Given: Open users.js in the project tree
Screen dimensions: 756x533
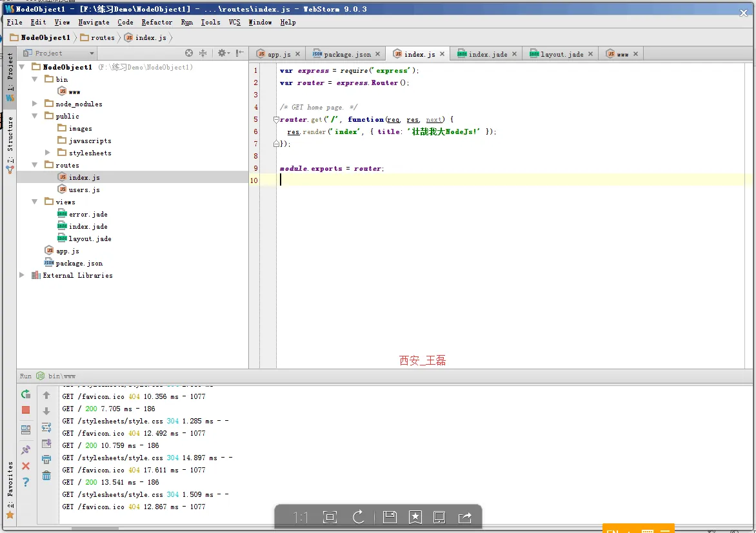Looking at the screenshot, I should pyautogui.click(x=84, y=189).
